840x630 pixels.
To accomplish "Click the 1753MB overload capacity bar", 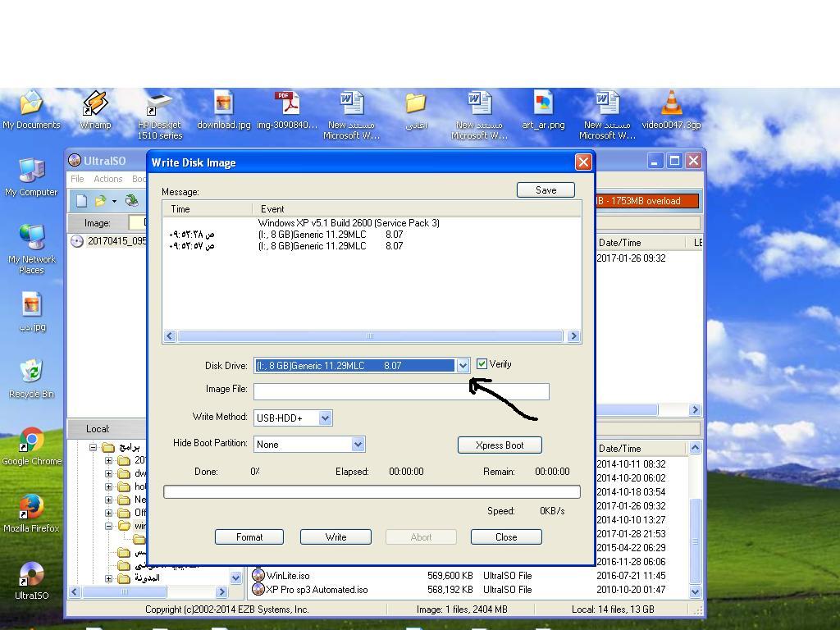I will point(647,201).
